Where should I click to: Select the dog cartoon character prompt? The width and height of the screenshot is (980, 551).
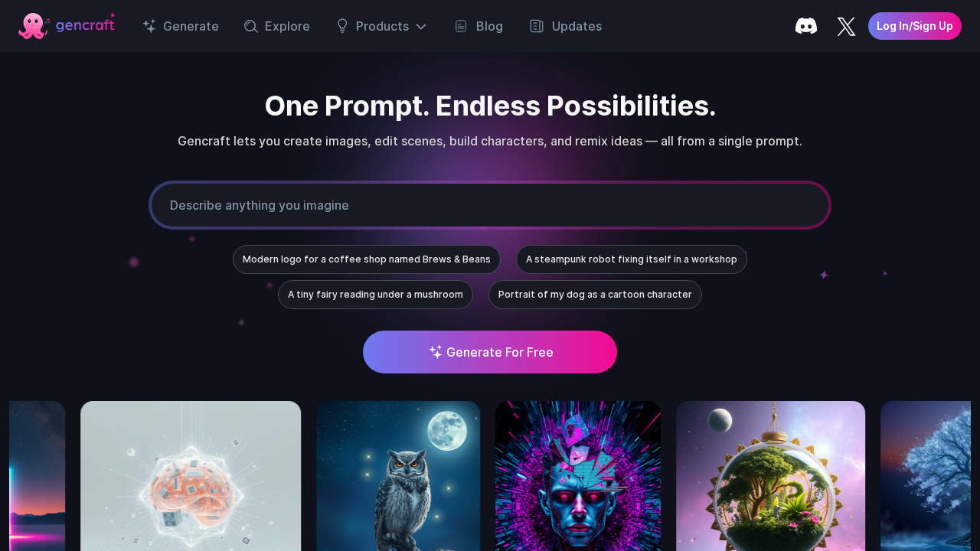[x=595, y=295]
